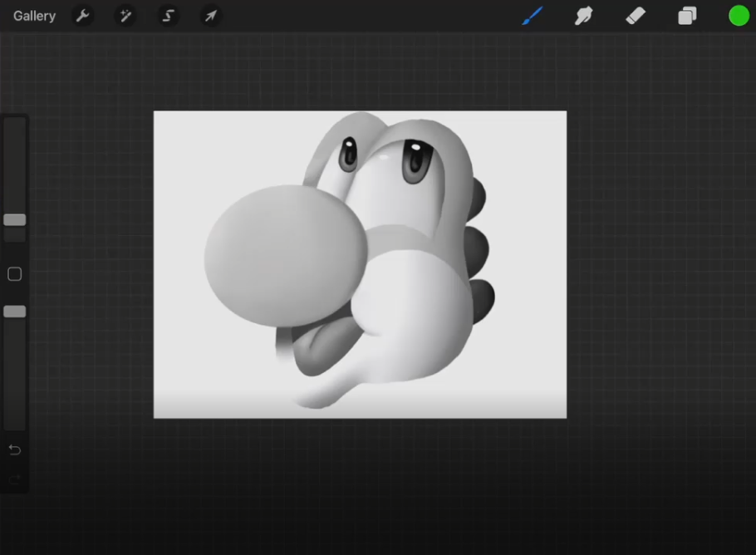Open the Layers panel
The height and width of the screenshot is (555, 756).
tap(687, 16)
